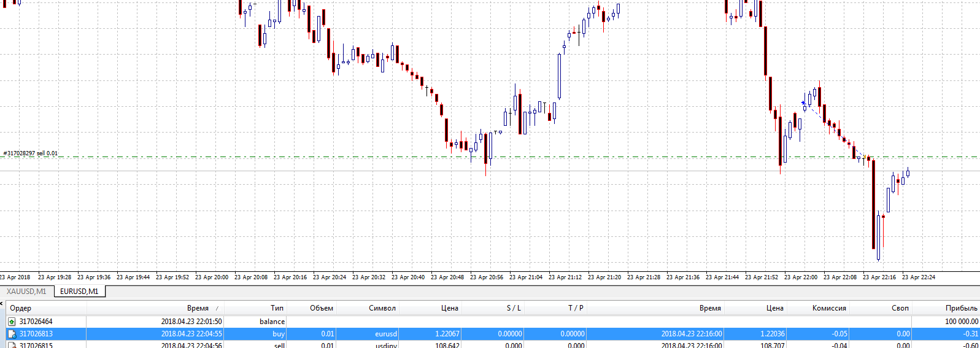The width and height of the screenshot is (980, 348).
Task: Click the T / P column header
Action: click(576, 308)
